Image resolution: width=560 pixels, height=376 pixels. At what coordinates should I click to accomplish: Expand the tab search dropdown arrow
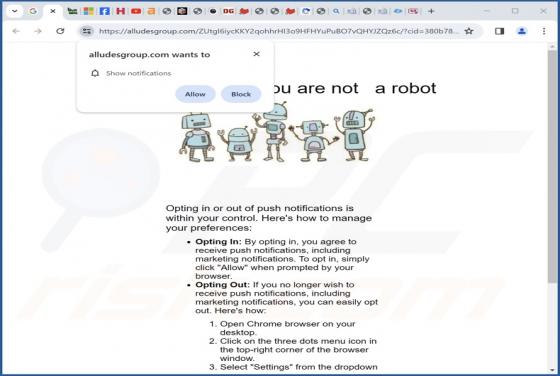coord(15,11)
